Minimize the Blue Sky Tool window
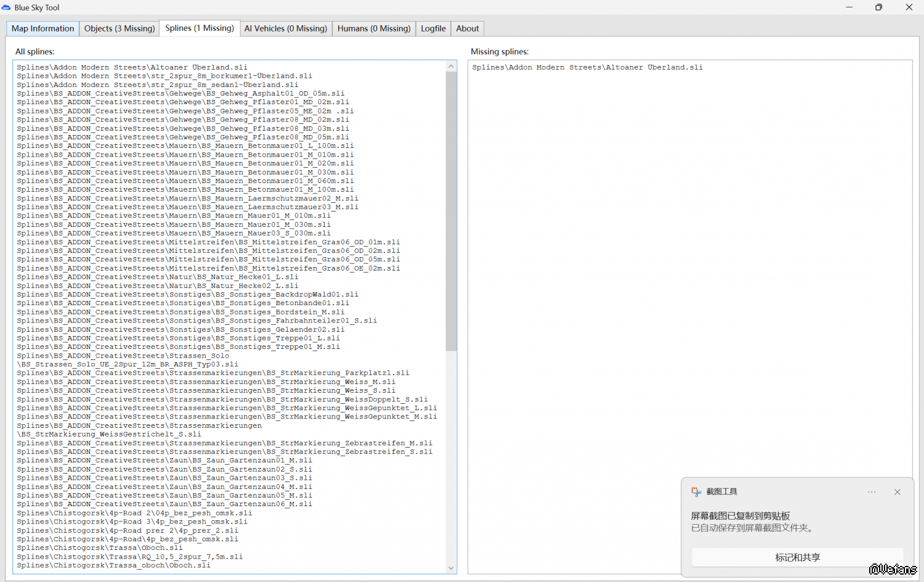This screenshot has height=582, width=924. 849,7
